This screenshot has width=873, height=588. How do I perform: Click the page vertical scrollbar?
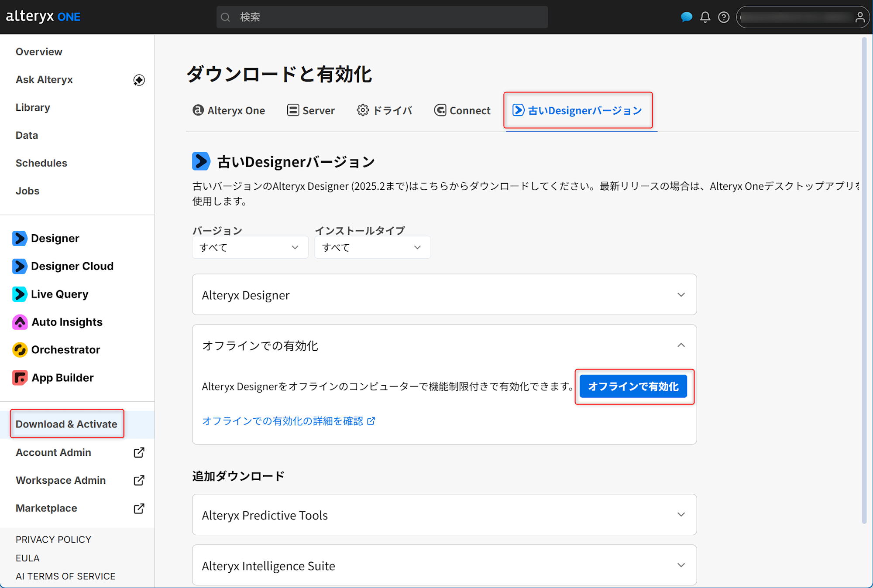[864, 280]
